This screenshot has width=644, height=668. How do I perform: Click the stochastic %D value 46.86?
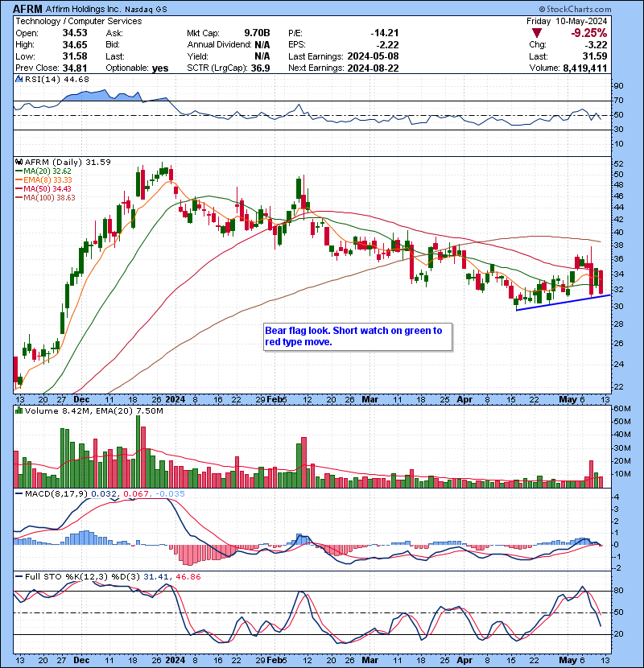tap(187, 576)
